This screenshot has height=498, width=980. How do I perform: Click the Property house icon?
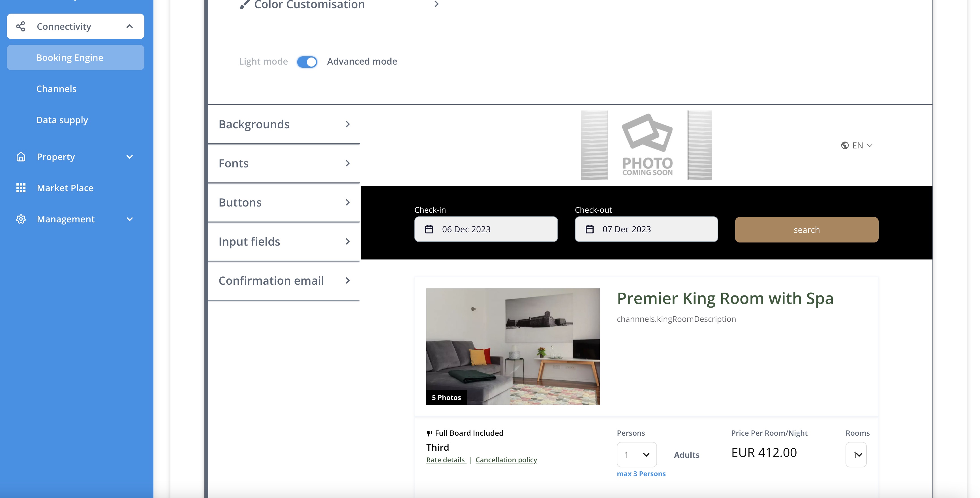point(21,156)
